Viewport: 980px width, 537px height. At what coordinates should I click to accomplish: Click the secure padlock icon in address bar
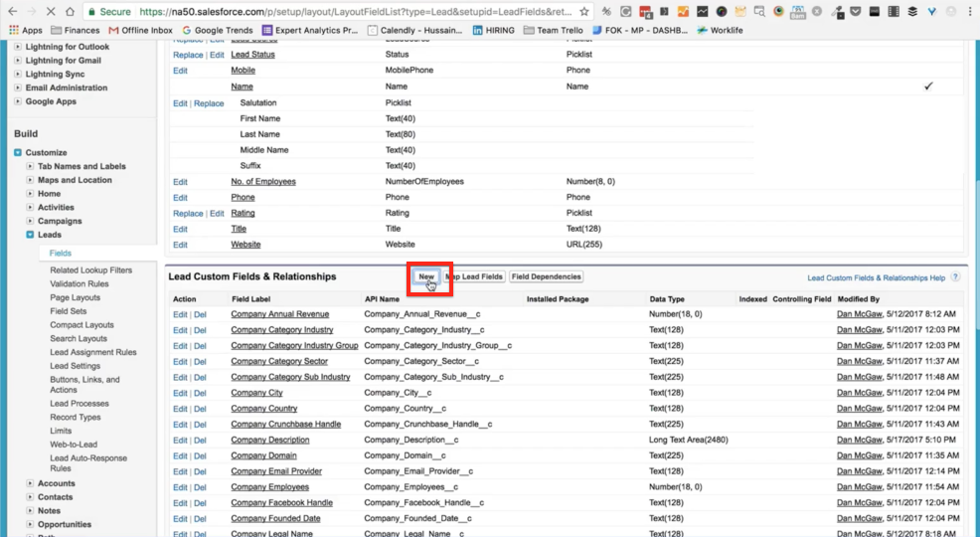click(92, 11)
